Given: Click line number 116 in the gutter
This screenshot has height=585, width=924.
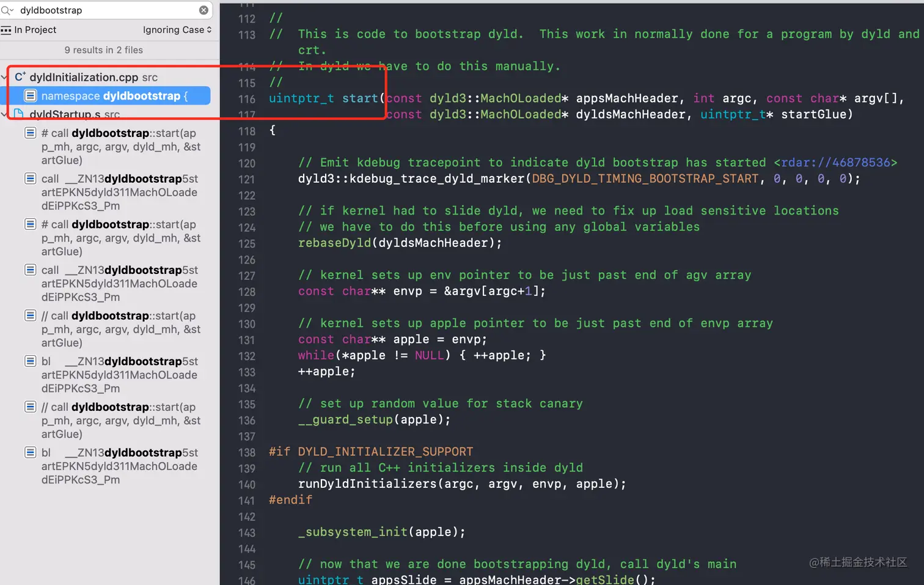Looking at the screenshot, I should coord(247,99).
